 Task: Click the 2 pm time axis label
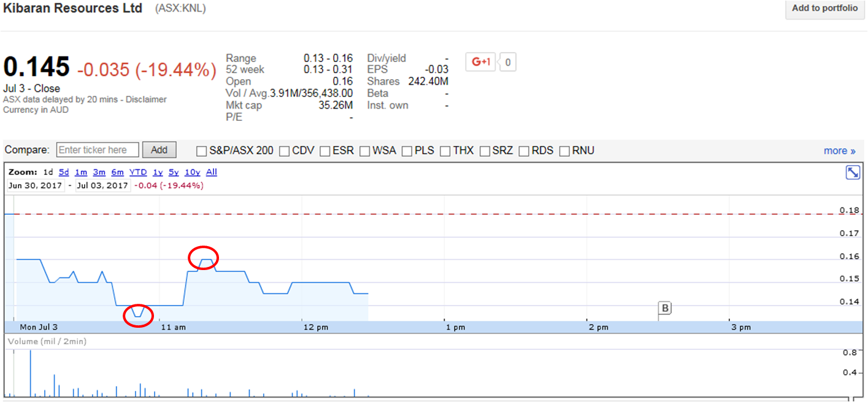[x=599, y=328]
